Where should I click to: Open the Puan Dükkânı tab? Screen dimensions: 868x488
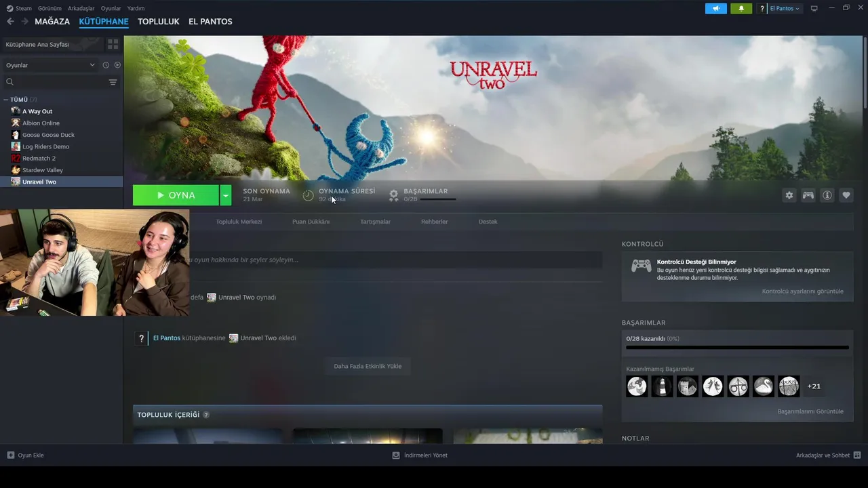[311, 222]
